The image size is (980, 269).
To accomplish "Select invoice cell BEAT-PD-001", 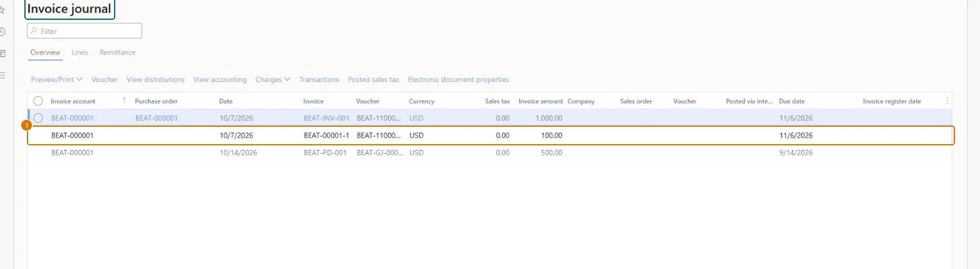I will [x=325, y=152].
